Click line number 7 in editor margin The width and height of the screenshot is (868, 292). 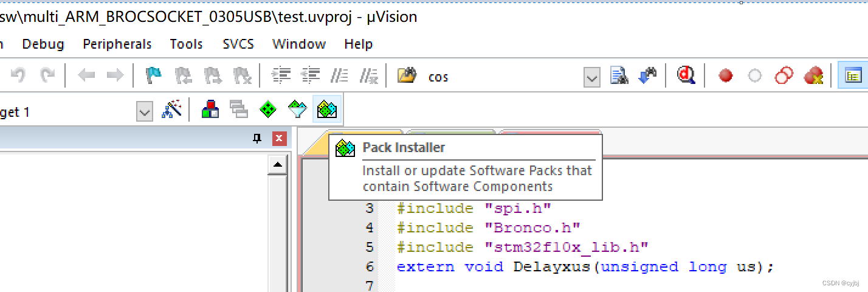[x=370, y=286]
